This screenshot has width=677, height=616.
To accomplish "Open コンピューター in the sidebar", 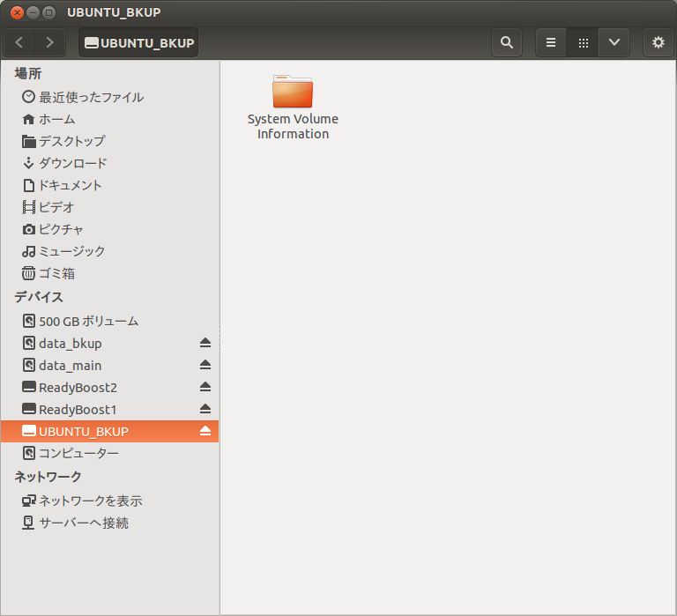I will click(x=109, y=453).
